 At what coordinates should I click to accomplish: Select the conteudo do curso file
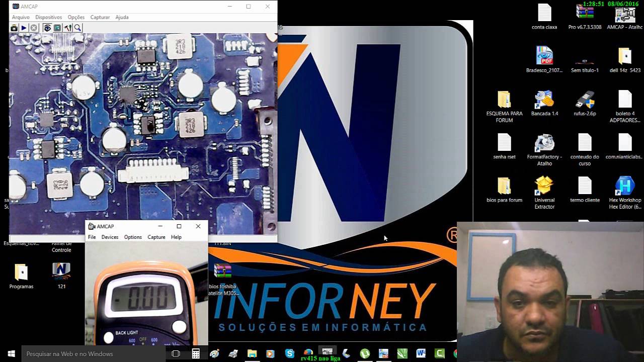(x=585, y=150)
